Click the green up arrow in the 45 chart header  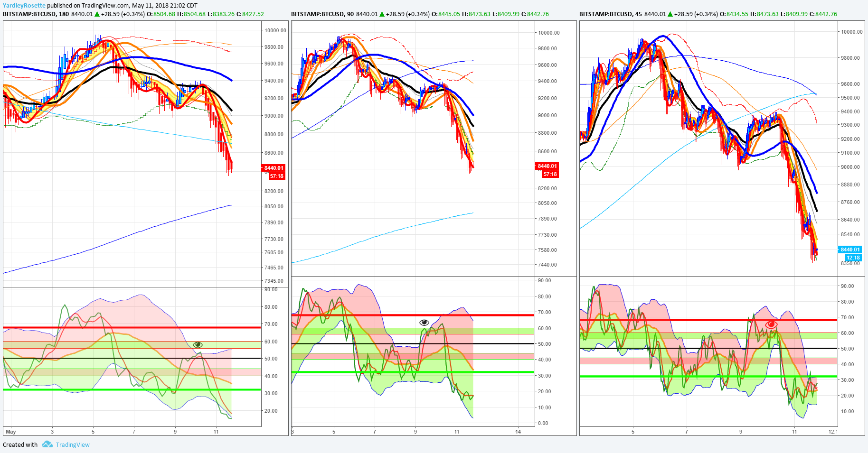pos(670,14)
